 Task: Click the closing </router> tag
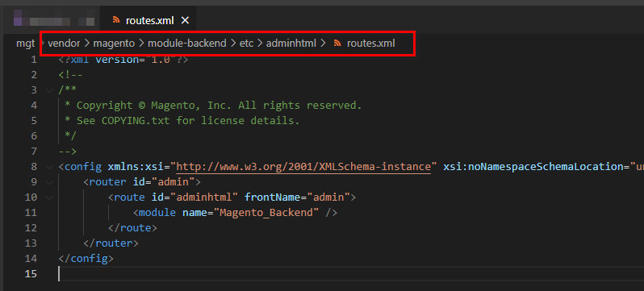tap(111, 243)
